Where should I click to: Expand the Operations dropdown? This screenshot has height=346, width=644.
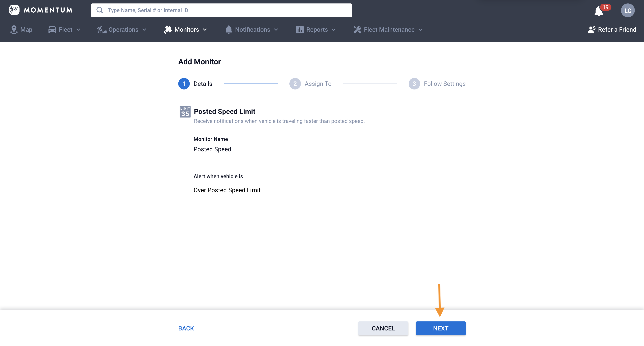(x=122, y=30)
